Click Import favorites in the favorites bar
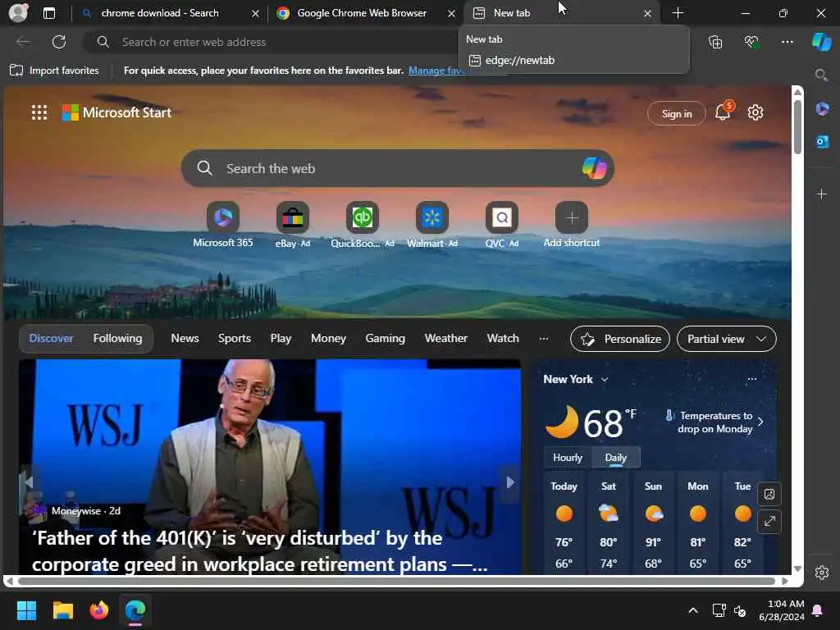The image size is (840, 630). [x=55, y=71]
